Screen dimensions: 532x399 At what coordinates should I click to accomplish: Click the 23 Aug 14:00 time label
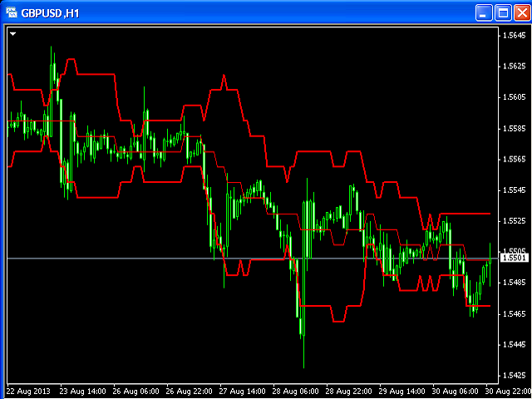(81, 391)
